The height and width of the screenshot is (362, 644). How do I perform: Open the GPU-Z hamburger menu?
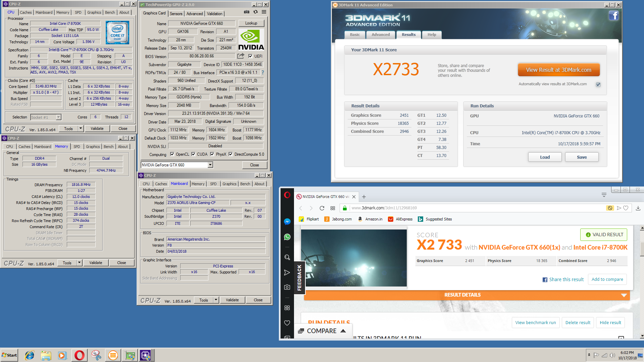tap(264, 12)
